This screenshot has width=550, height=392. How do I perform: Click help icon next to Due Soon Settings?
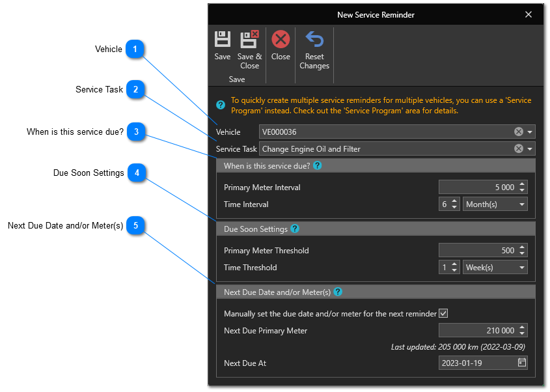295,229
